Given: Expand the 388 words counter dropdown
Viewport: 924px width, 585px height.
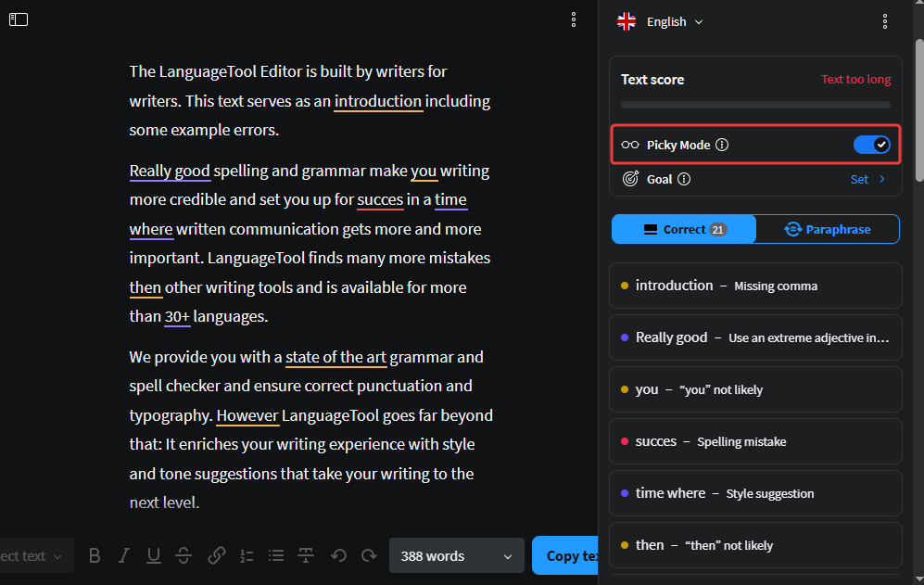Looking at the screenshot, I should [x=456, y=556].
